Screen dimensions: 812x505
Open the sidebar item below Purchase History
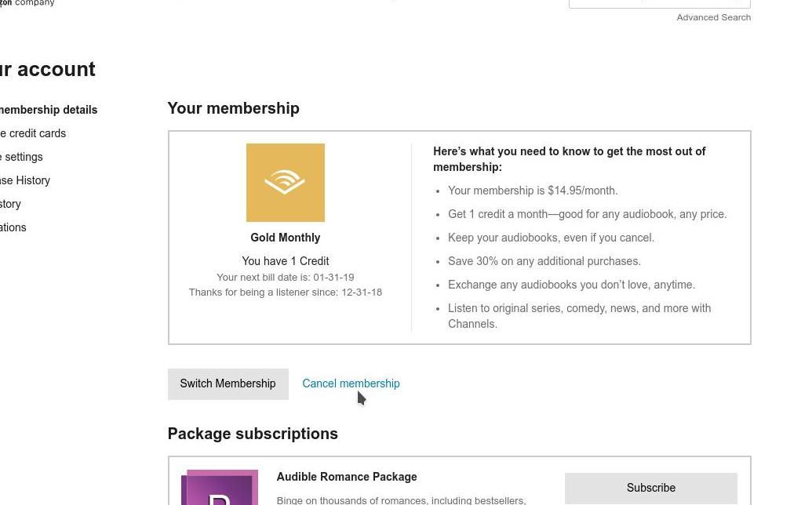pyautogui.click(x=10, y=204)
